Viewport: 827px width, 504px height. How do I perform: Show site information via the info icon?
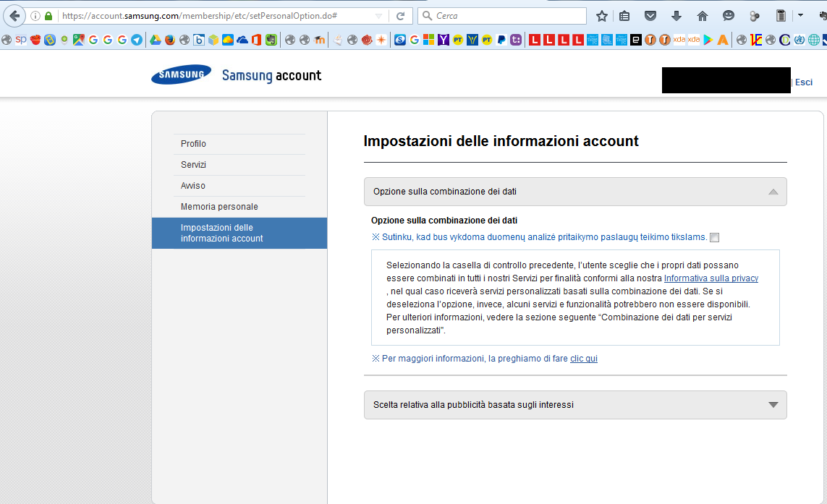(x=35, y=16)
